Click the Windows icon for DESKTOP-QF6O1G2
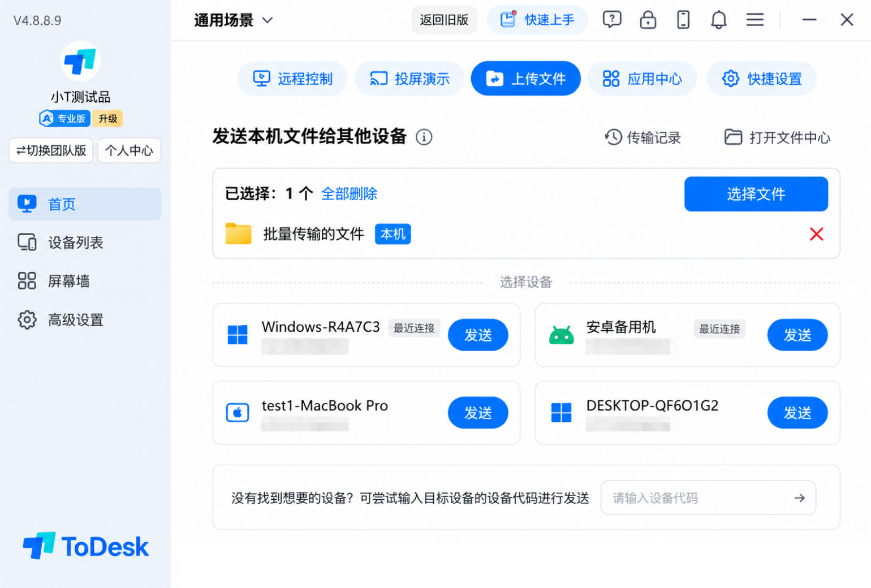This screenshot has width=871, height=588. [x=561, y=413]
